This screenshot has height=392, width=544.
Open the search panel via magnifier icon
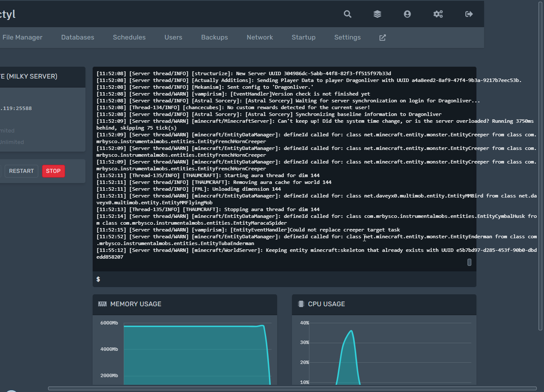(347, 14)
